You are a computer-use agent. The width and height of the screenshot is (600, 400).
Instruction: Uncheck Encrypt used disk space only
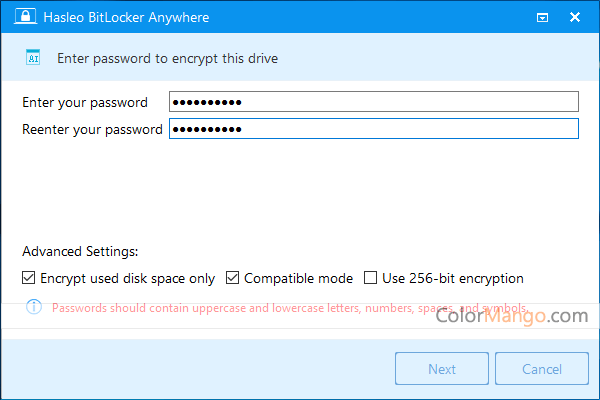tap(28, 278)
